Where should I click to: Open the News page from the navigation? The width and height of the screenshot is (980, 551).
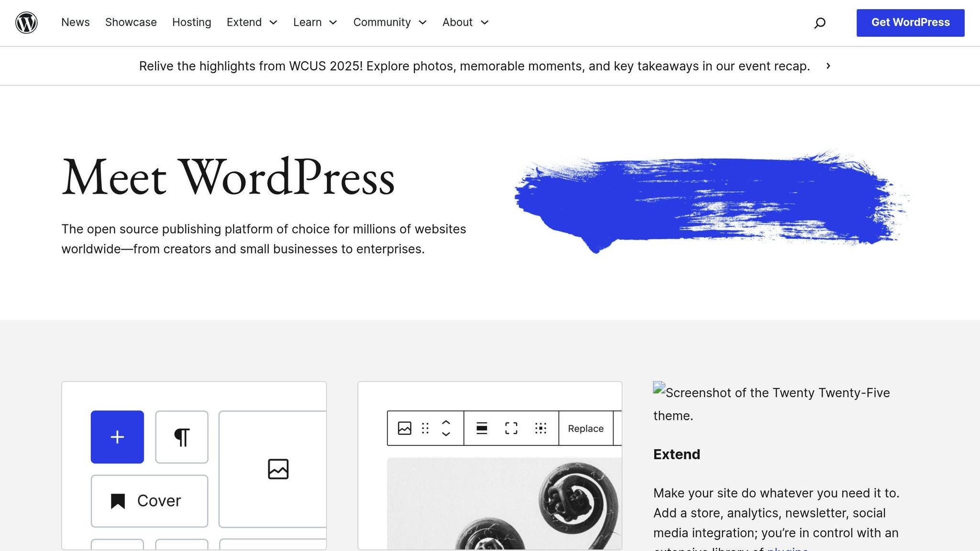coord(75,22)
